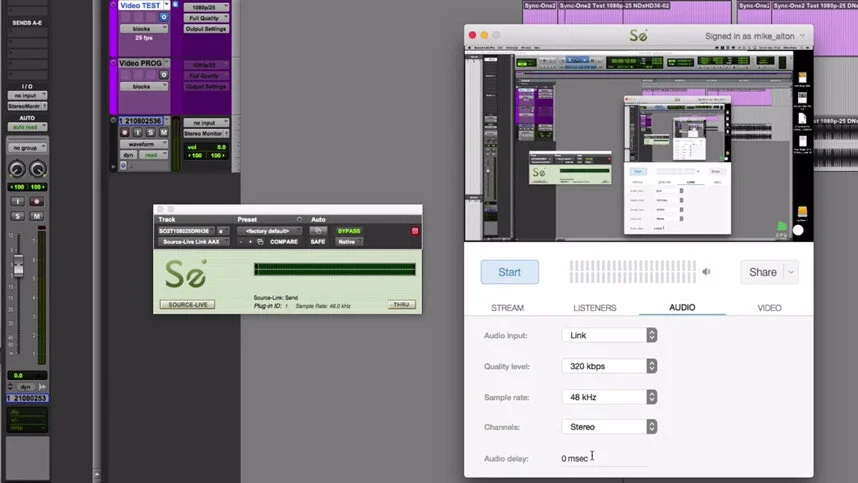Click plug-in COMPARE button
This screenshot has width=858, height=483.
click(x=284, y=242)
